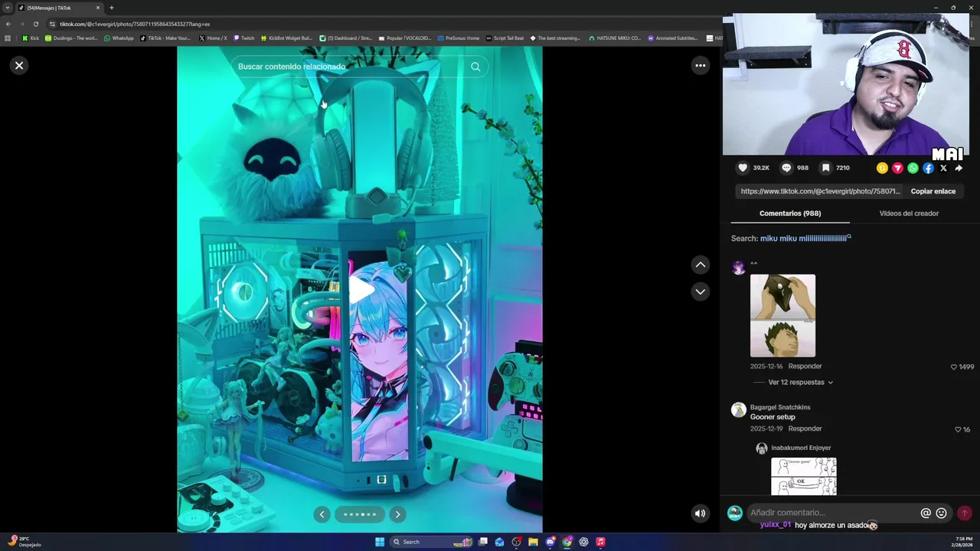Open the Windows Start menu

(380, 542)
